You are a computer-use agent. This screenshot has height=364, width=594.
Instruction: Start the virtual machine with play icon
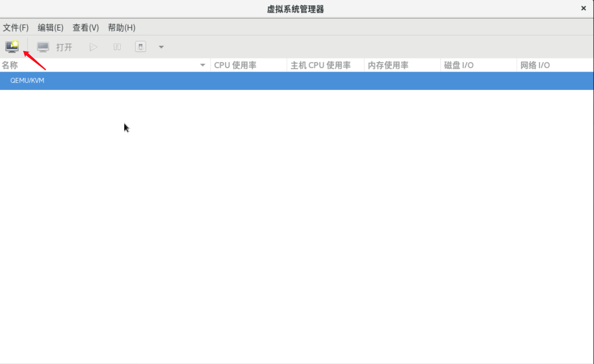pos(93,47)
